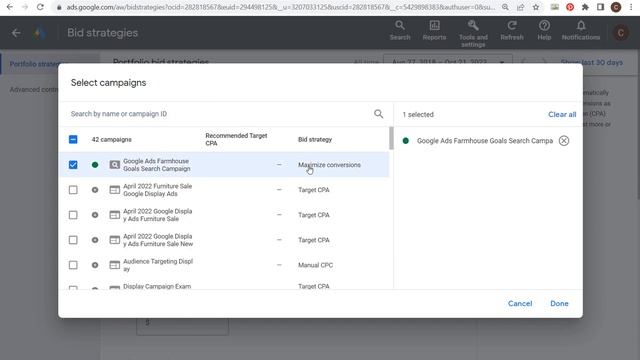The height and width of the screenshot is (360, 640).
Task: Remove Google Ads Farmhouse Goals from selected list
Action: [x=564, y=141]
